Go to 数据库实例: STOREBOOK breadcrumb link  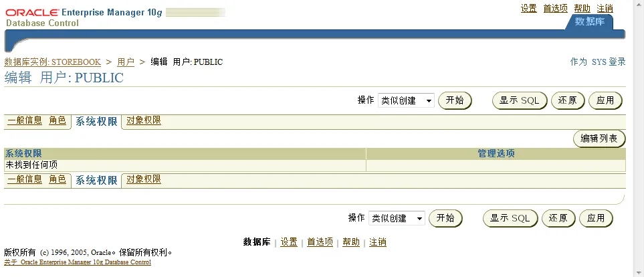[x=53, y=62]
